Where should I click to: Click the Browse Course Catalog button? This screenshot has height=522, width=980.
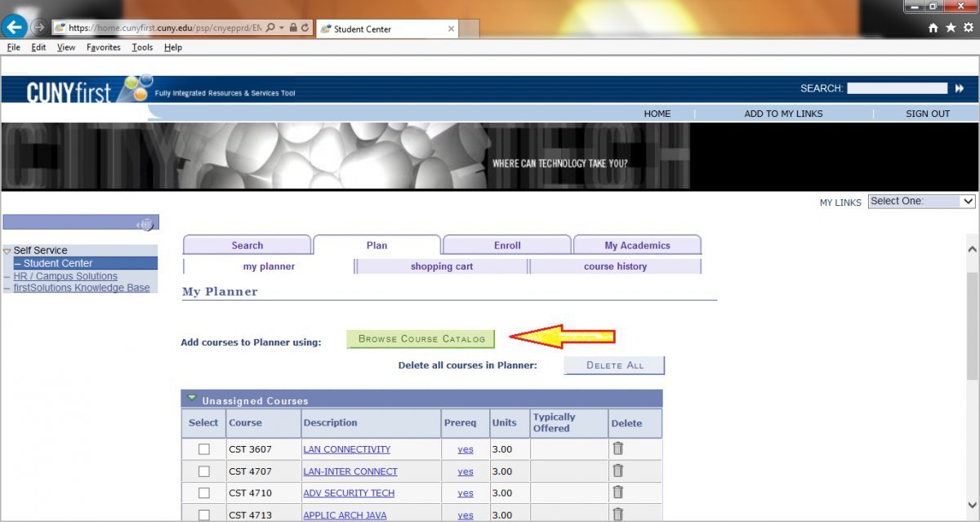click(x=421, y=339)
